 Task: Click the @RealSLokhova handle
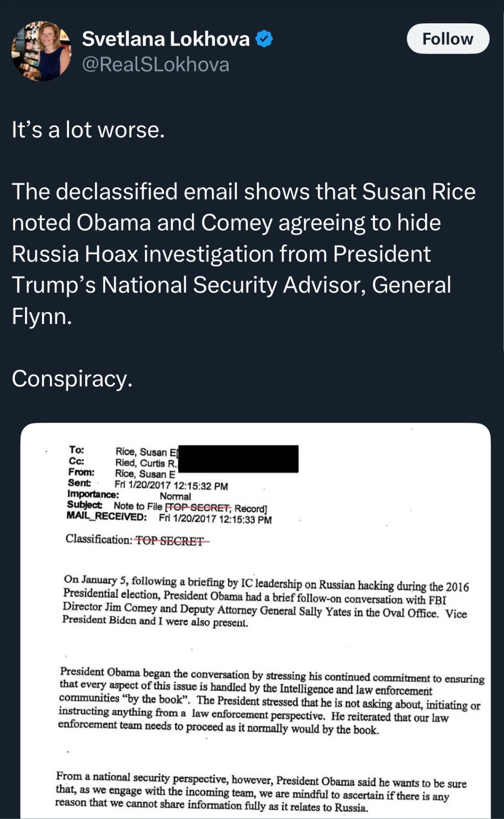(x=156, y=65)
